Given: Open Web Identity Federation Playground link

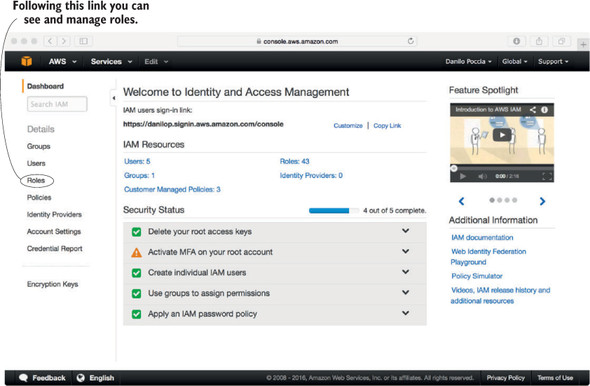Looking at the screenshot, I should click(x=488, y=257).
